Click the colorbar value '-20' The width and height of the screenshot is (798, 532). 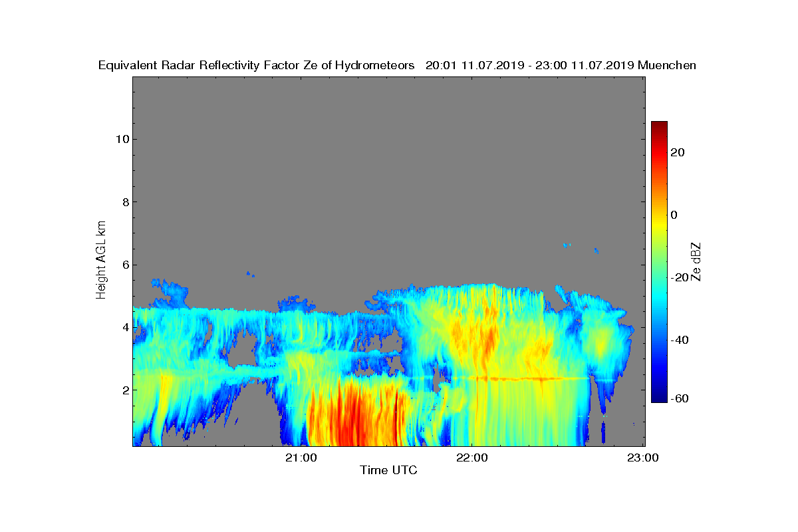point(678,277)
